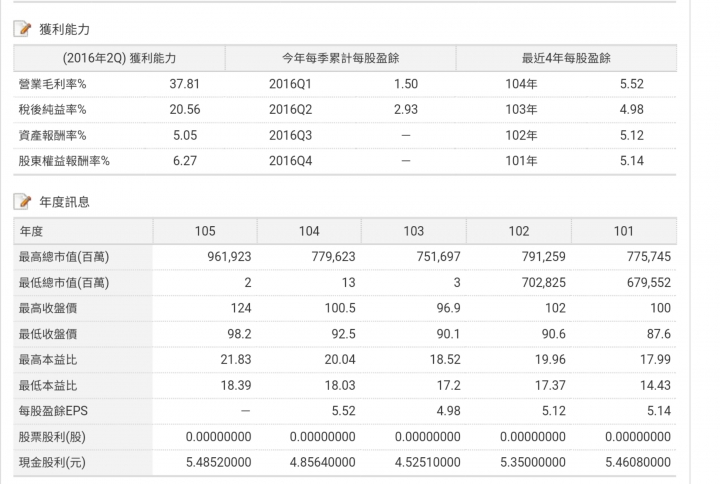
Task: Click the lowest market cap value 702,825
Action: click(543, 282)
